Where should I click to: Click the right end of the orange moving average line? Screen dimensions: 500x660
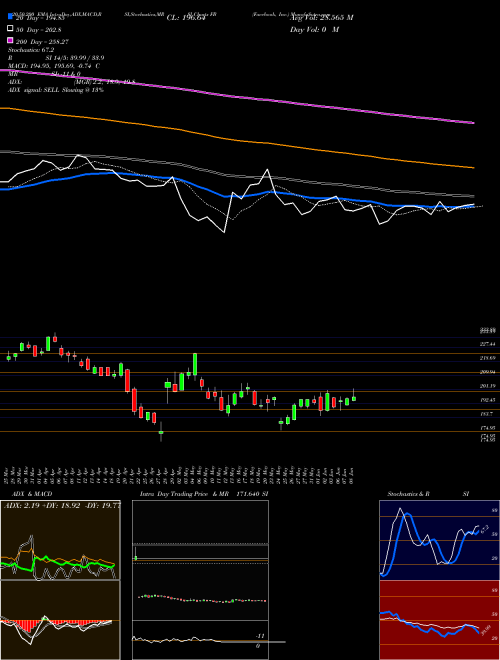pyautogui.click(x=473, y=168)
